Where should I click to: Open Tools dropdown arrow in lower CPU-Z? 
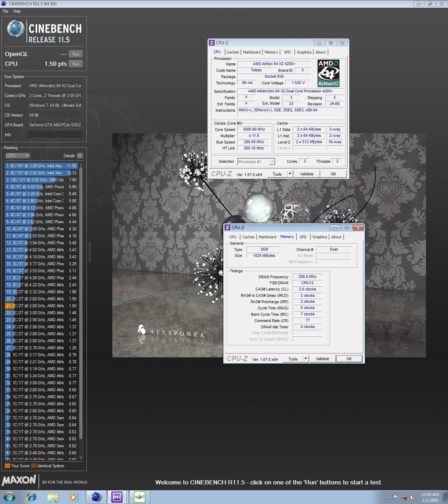(x=306, y=359)
